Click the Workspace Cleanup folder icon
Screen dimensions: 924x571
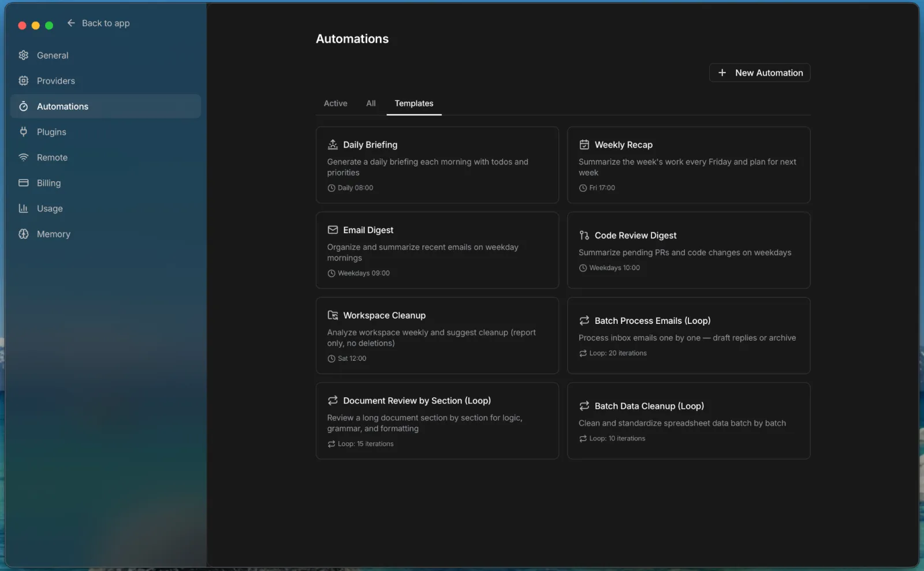click(x=333, y=315)
